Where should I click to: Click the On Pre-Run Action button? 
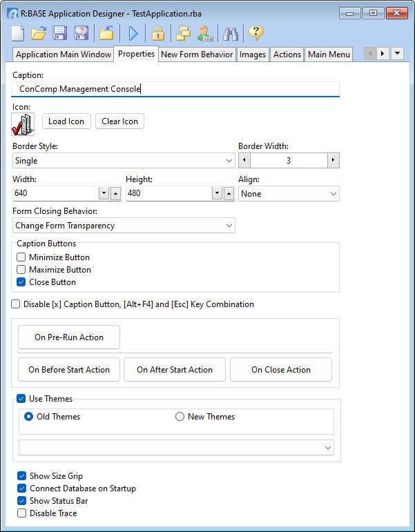click(69, 337)
